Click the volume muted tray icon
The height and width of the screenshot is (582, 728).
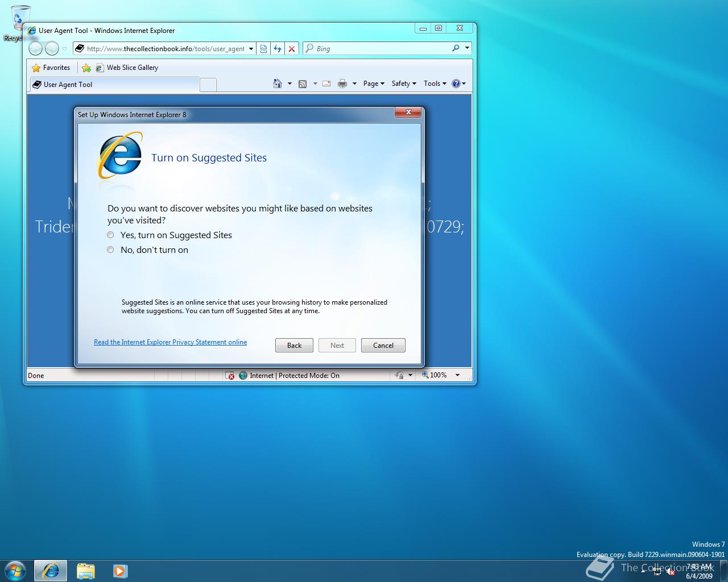point(670,572)
